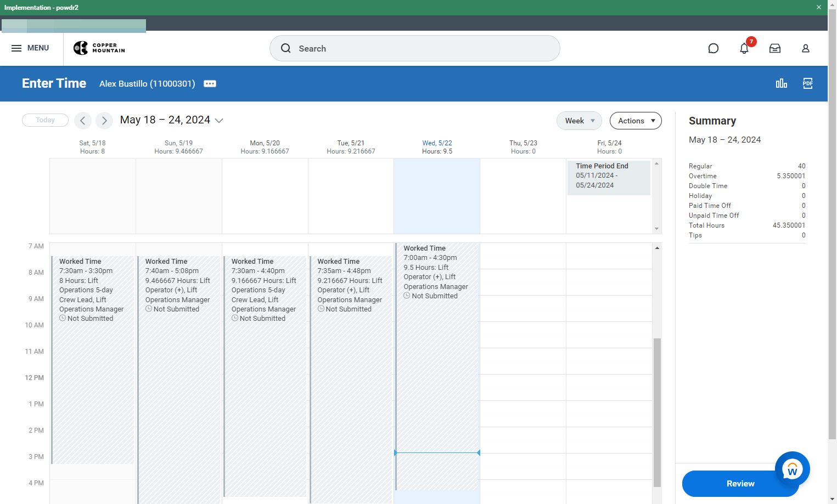
Task: Open notifications bell with 7 badge
Action: coord(744,48)
